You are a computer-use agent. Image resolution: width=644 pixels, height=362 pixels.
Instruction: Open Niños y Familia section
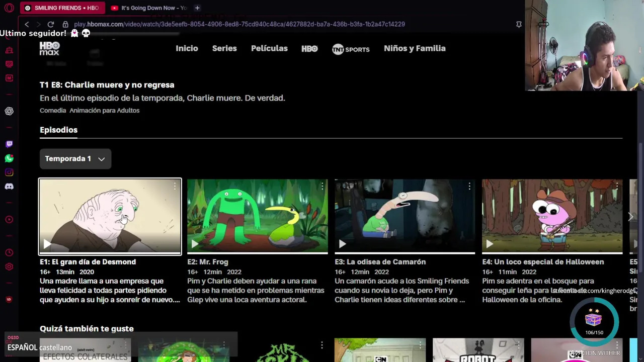pyautogui.click(x=415, y=48)
